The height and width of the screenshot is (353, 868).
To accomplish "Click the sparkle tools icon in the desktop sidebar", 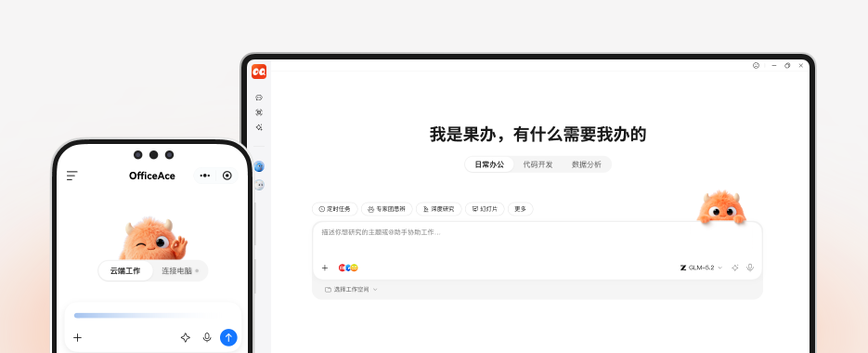I will click(x=259, y=127).
